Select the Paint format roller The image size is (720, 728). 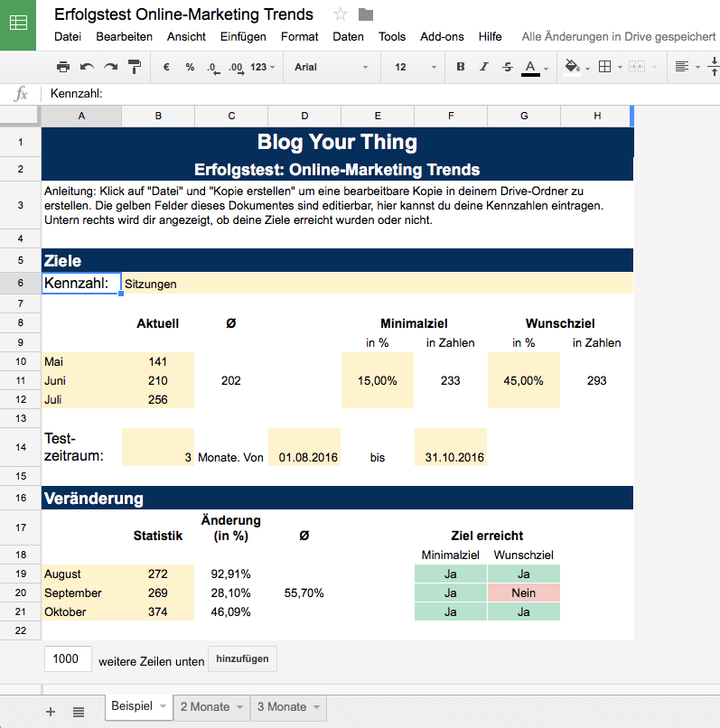point(135,67)
